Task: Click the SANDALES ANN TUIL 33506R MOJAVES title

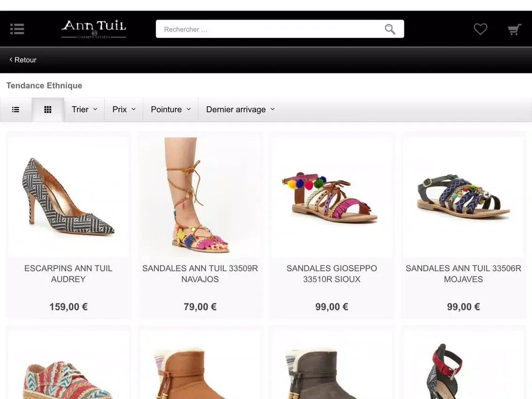Action: pyautogui.click(x=464, y=274)
